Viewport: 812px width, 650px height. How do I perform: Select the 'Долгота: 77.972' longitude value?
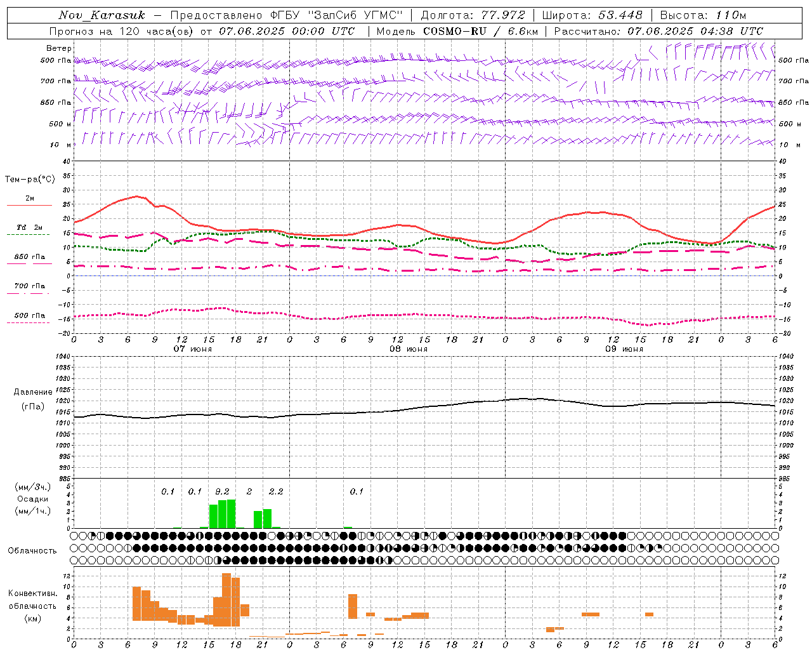[473, 15]
